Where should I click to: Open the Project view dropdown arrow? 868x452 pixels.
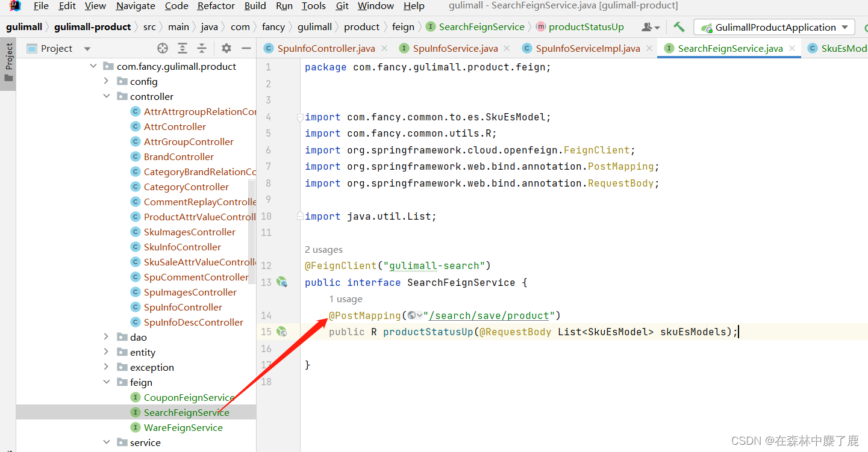(87, 49)
